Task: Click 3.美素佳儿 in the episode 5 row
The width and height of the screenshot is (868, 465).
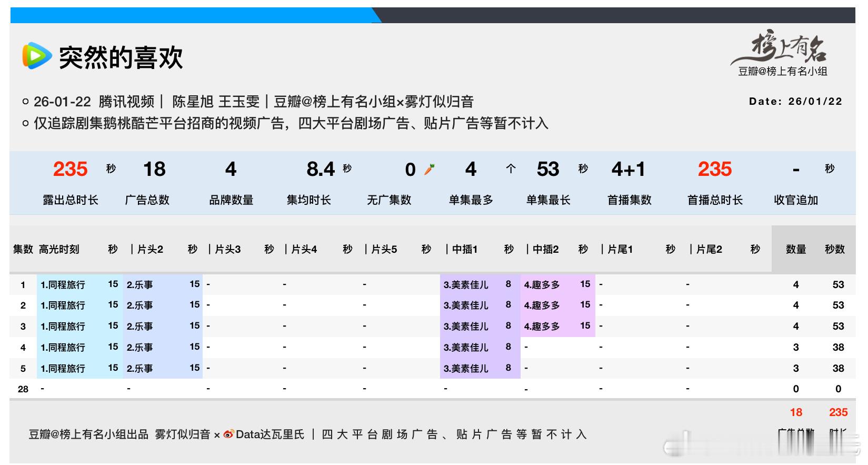Action: (x=466, y=369)
